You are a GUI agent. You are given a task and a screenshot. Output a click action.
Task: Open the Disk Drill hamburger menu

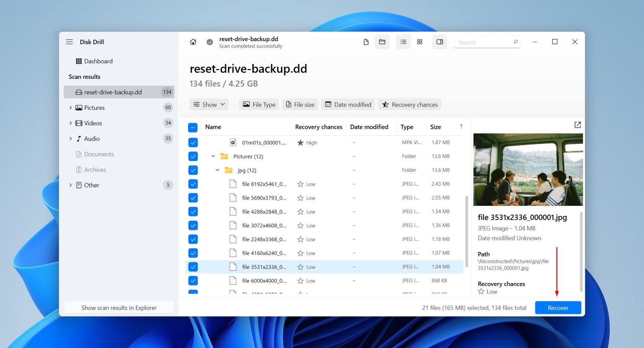70,42
